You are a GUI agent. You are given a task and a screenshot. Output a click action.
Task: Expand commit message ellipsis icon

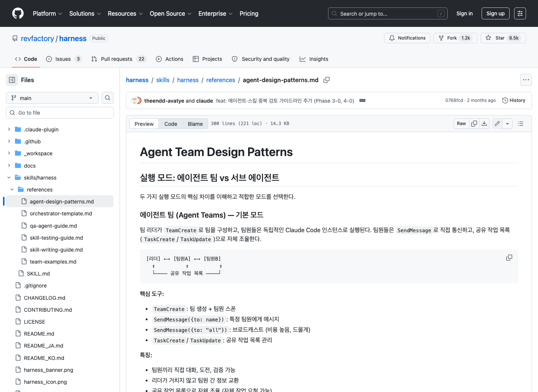pyautogui.click(x=362, y=100)
